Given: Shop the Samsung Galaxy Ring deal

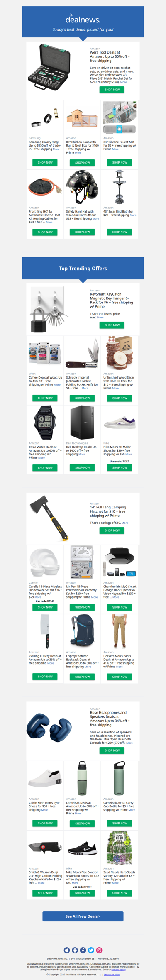Looking at the screenshot, I should tap(45, 163).
